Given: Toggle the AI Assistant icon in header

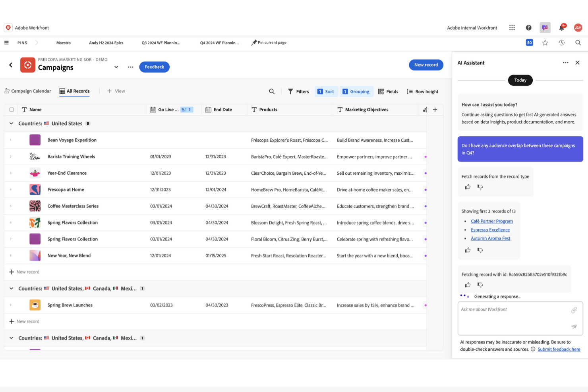Looking at the screenshot, I should 545,28.
